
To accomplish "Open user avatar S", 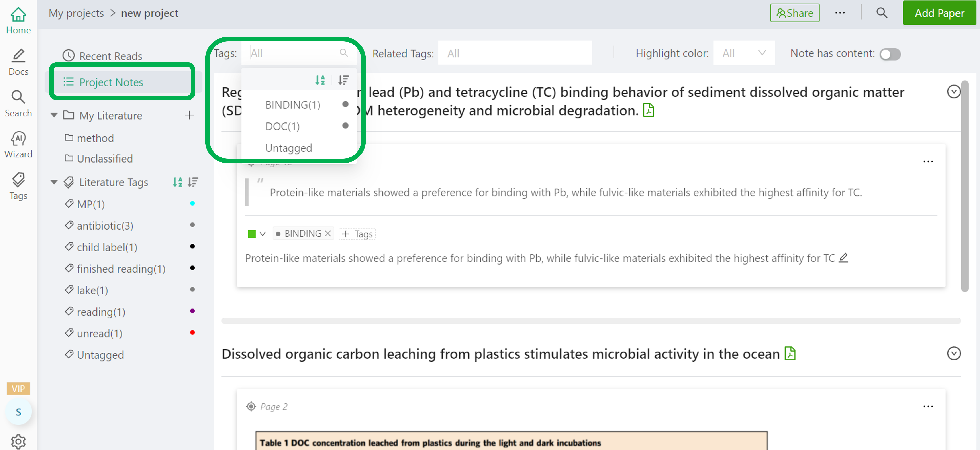I will pos(18,412).
